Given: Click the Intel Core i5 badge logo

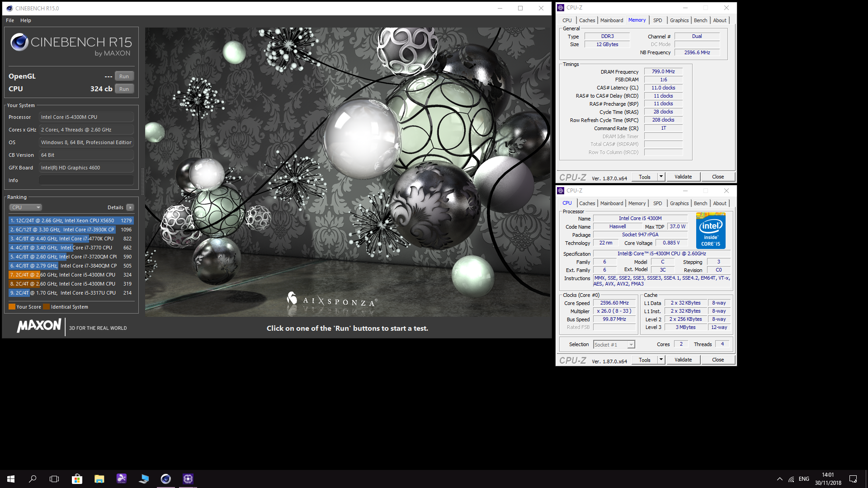Looking at the screenshot, I should pyautogui.click(x=711, y=231).
